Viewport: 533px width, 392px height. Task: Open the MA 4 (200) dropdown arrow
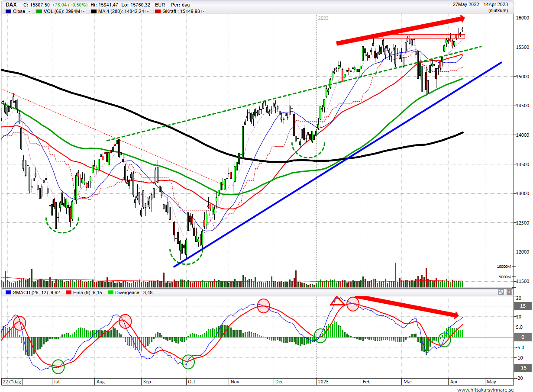147,12
